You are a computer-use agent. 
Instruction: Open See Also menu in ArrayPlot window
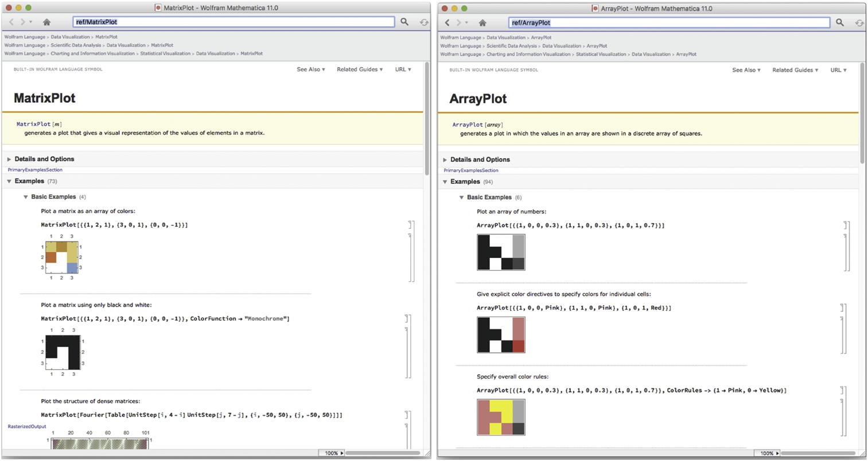(x=746, y=70)
